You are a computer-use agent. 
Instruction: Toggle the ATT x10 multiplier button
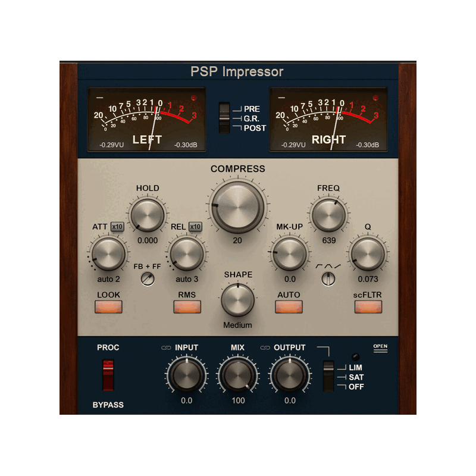pyautogui.click(x=117, y=227)
